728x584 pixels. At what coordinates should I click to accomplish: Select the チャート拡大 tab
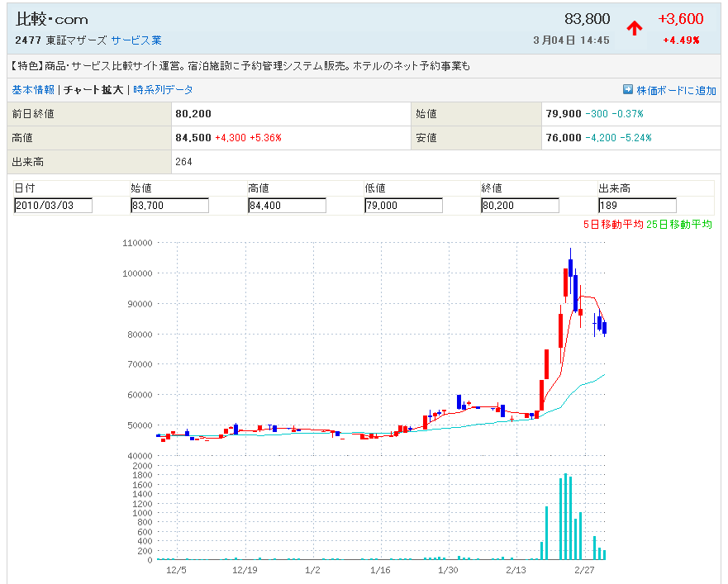coord(93,90)
